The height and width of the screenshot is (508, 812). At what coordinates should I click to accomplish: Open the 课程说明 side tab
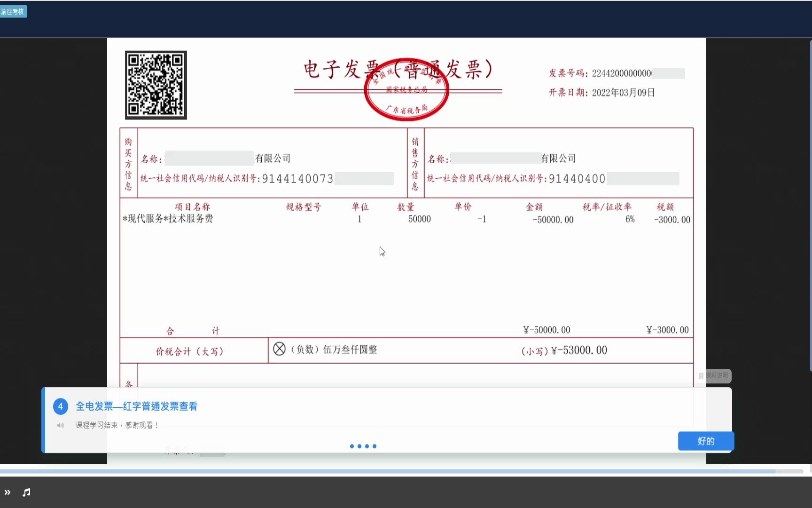pyautogui.click(x=714, y=375)
